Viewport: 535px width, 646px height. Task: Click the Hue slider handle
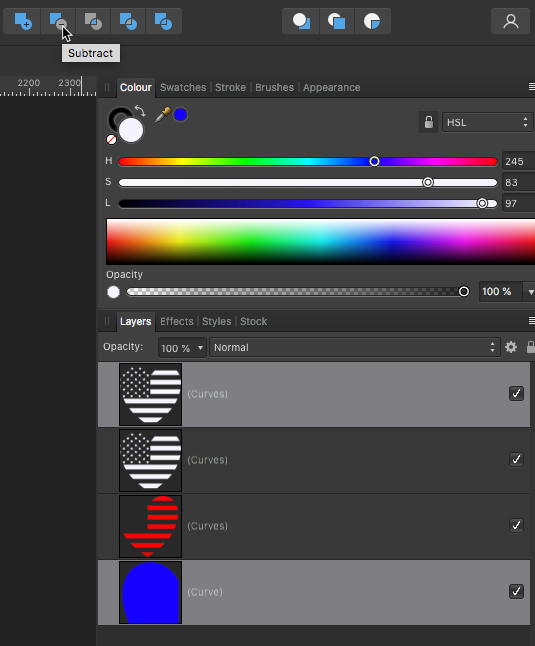pos(374,161)
